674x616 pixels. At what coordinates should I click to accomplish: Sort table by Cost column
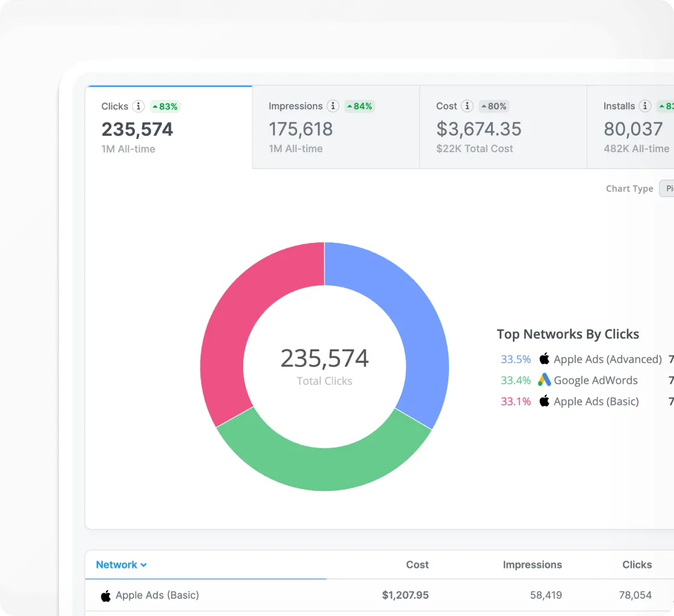click(417, 565)
